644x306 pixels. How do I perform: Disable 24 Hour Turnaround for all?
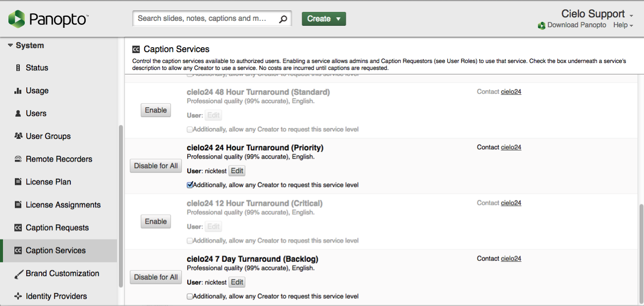pos(156,166)
